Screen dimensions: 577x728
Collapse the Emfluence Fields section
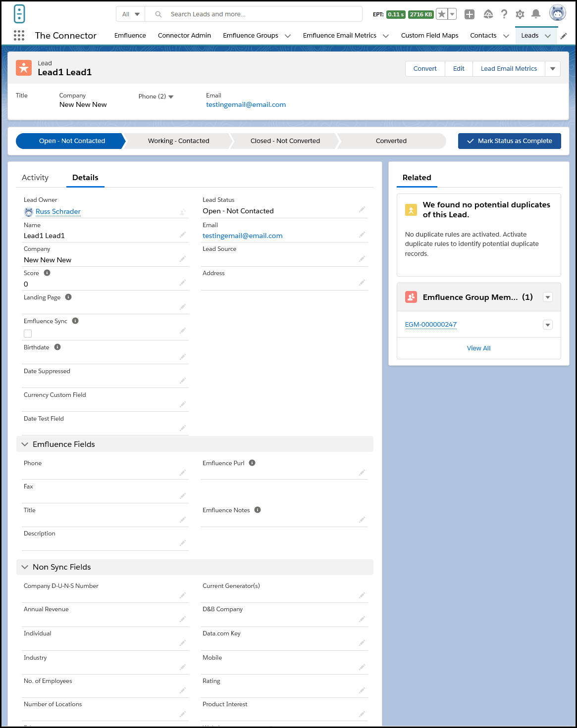coord(25,444)
